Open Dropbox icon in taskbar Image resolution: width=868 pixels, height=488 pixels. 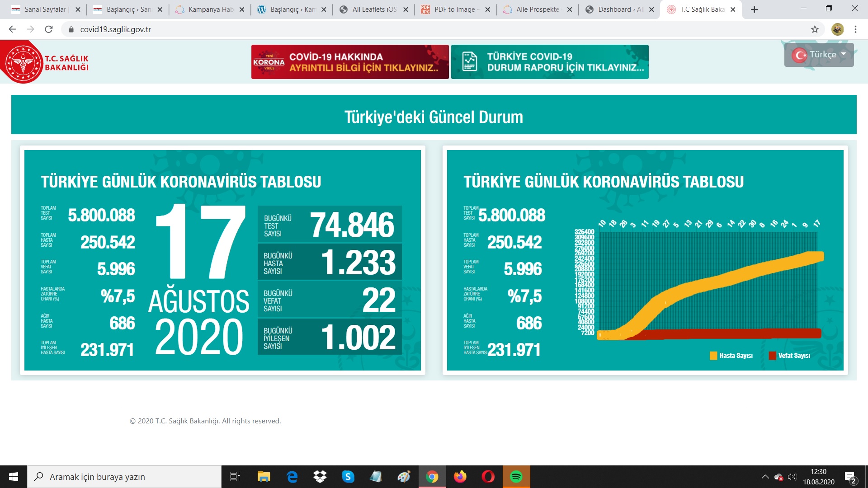pyautogui.click(x=320, y=477)
